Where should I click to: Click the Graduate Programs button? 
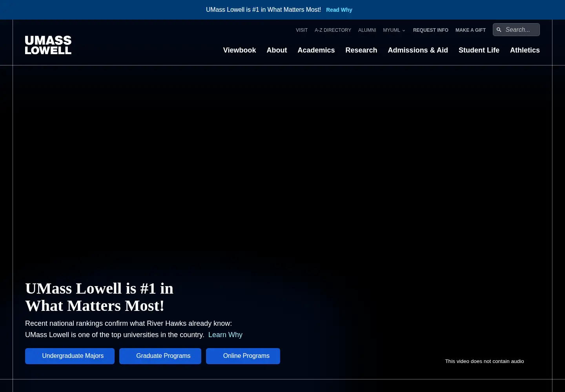click(x=160, y=356)
